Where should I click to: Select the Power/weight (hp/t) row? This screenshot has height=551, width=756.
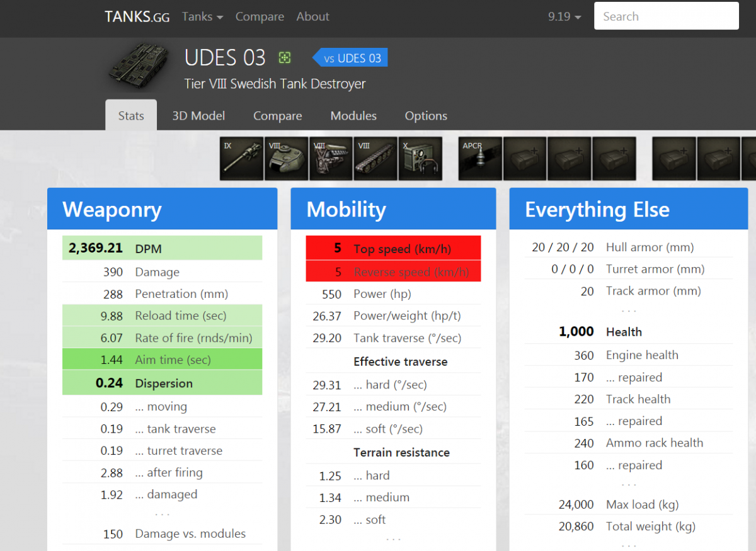pyautogui.click(x=393, y=315)
